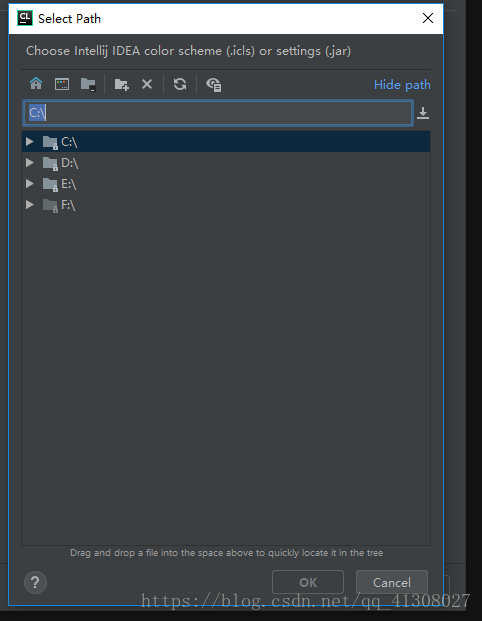Confirm selection with OK button
The width and height of the screenshot is (482, 621).
(x=308, y=582)
